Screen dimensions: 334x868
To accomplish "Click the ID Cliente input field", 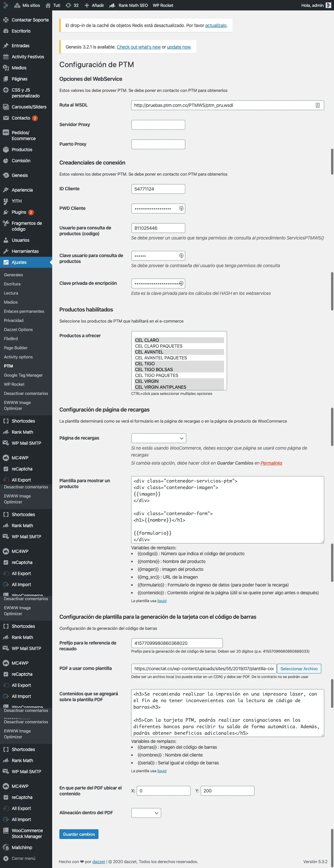I will point(158,189).
